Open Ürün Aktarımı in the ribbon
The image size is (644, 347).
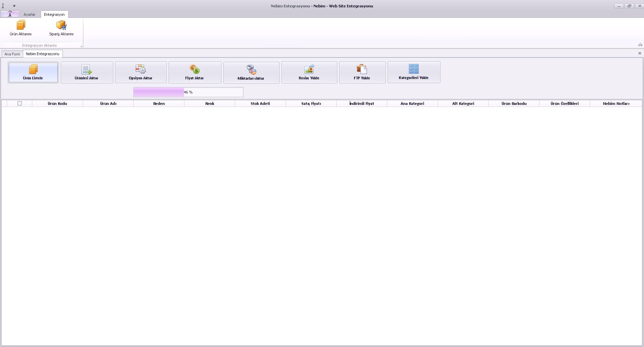(x=20, y=28)
